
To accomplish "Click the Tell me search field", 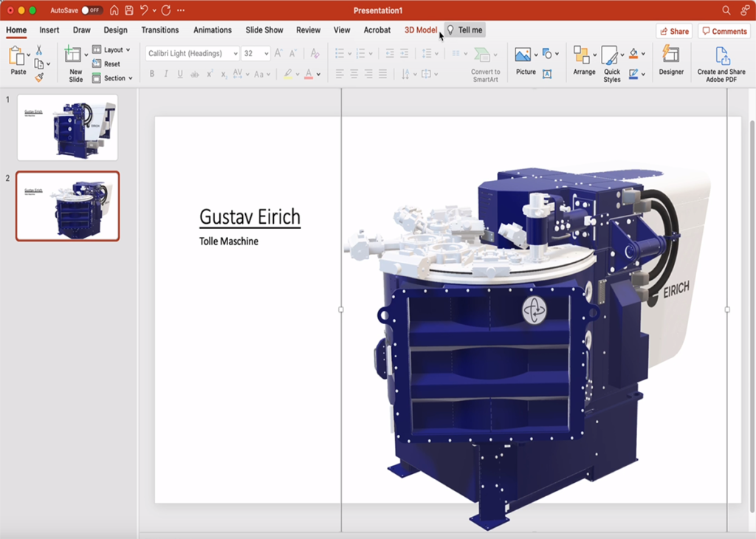I will pyautogui.click(x=465, y=30).
